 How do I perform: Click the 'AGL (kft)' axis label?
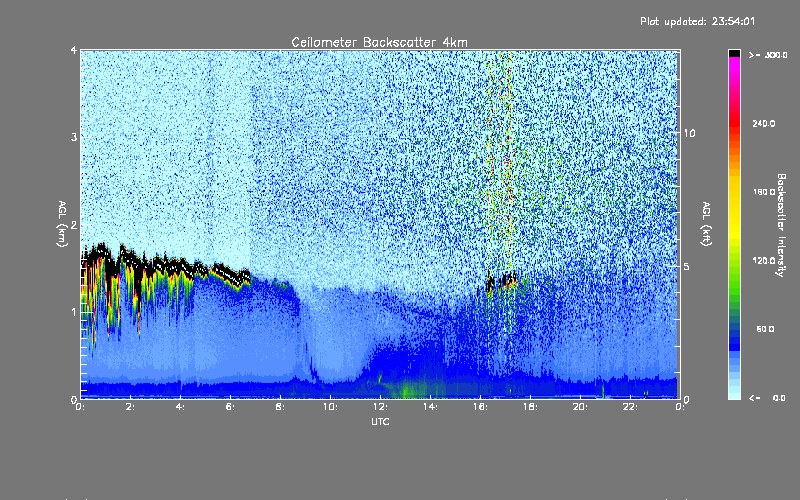tap(706, 224)
